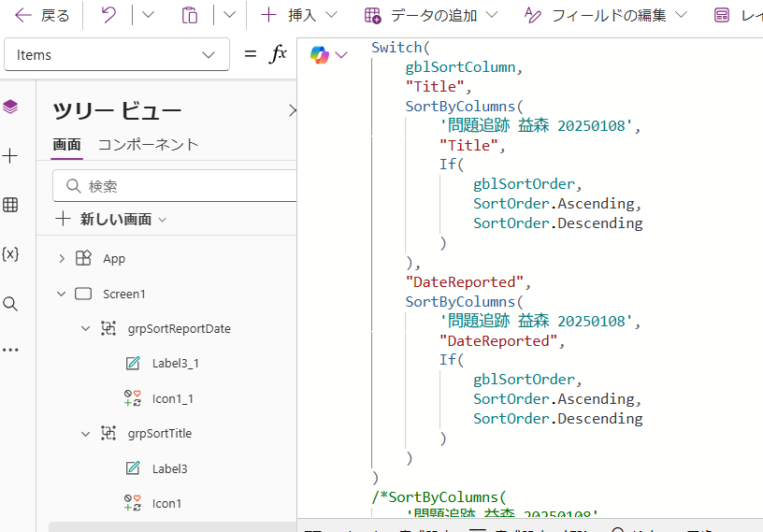Select Screen1 in the tree view
763x532 pixels.
coord(124,294)
